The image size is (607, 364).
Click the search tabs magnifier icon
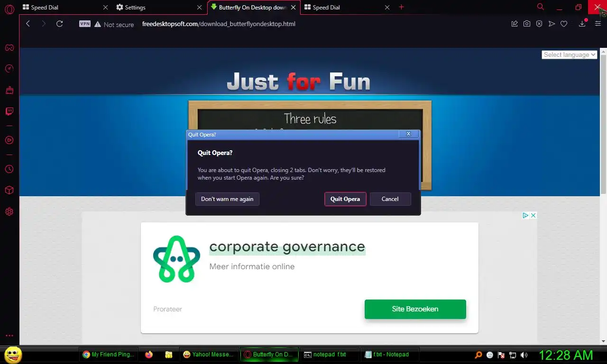pyautogui.click(x=541, y=7)
